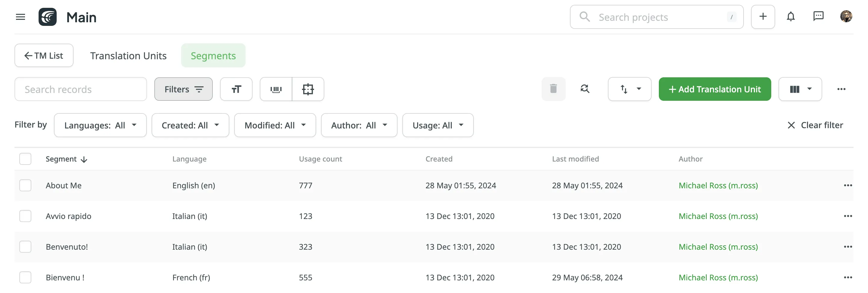Image resolution: width=868 pixels, height=293 pixels.
Task: Click the Add Translation Unit button
Action: tap(715, 89)
